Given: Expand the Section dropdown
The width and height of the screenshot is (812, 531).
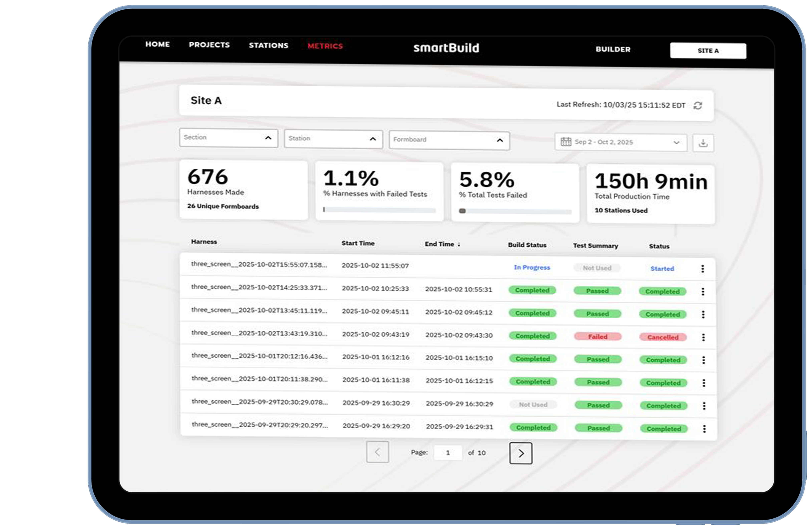Looking at the screenshot, I should (268, 138).
